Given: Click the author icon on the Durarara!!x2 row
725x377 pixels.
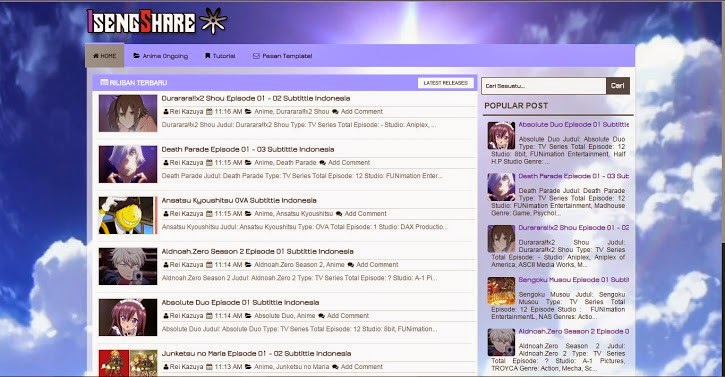Looking at the screenshot, I should (166, 111).
